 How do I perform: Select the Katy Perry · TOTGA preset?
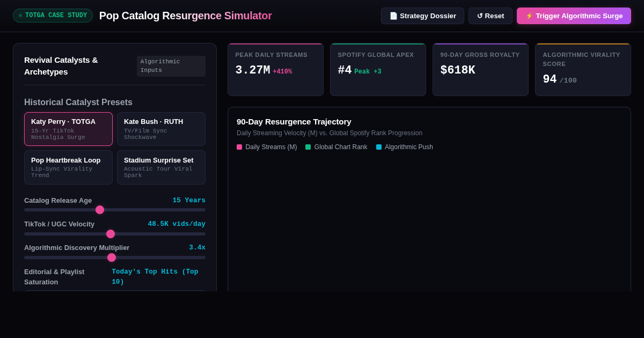pyautogui.click(x=68, y=129)
